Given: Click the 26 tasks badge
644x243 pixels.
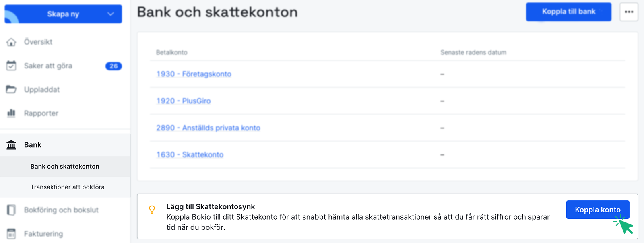Looking at the screenshot, I should 113,66.
